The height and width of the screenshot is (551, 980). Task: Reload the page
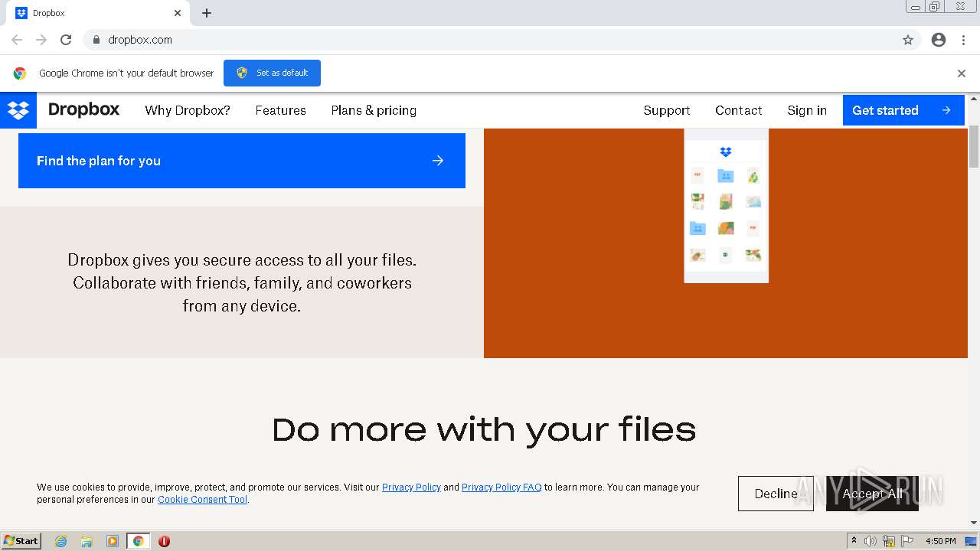pos(66,40)
